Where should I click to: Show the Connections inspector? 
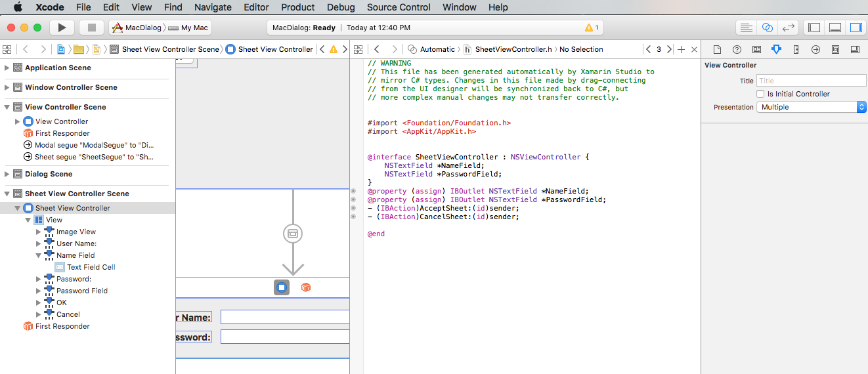click(815, 49)
